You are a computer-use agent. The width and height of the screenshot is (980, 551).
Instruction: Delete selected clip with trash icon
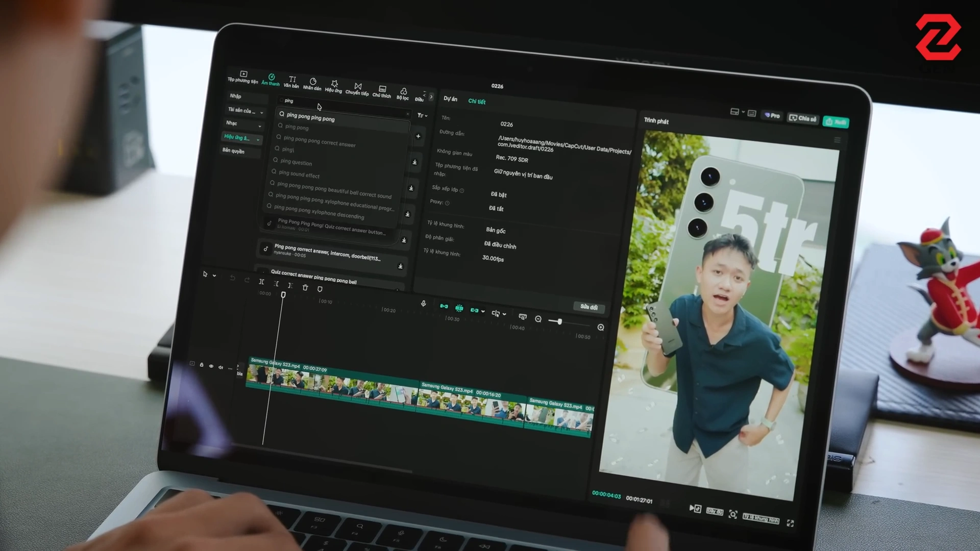305,288
